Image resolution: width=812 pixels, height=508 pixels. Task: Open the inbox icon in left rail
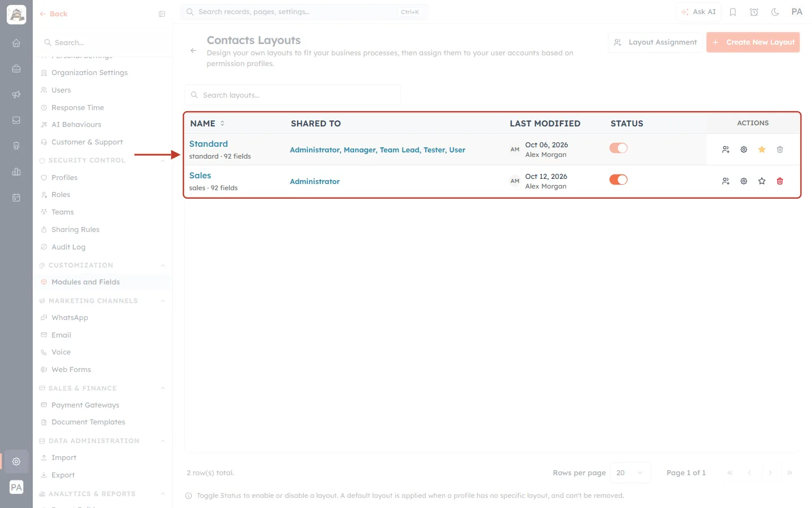[16, 120]
